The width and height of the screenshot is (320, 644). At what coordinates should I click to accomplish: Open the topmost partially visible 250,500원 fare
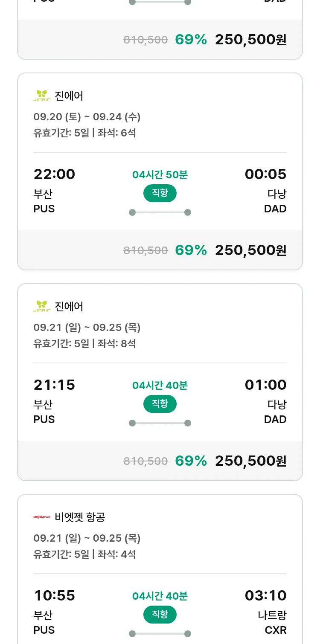tap(250, 40)
